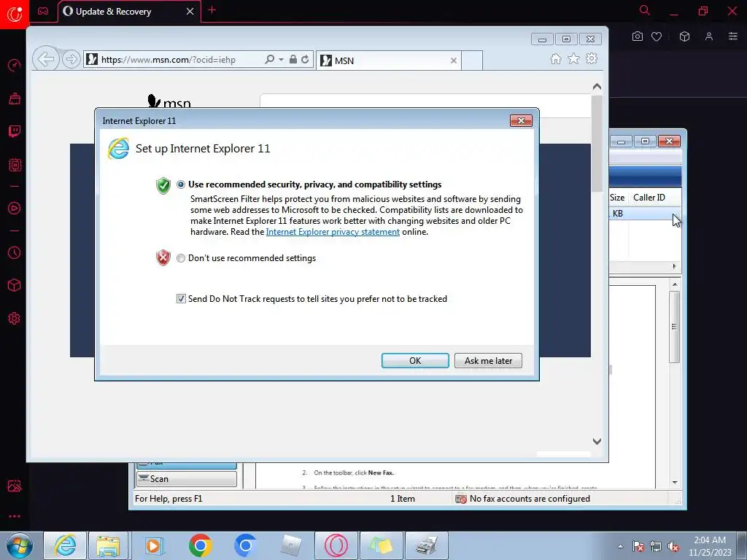Click the fax list horizontal scroll right arrow

coord(674,267)
